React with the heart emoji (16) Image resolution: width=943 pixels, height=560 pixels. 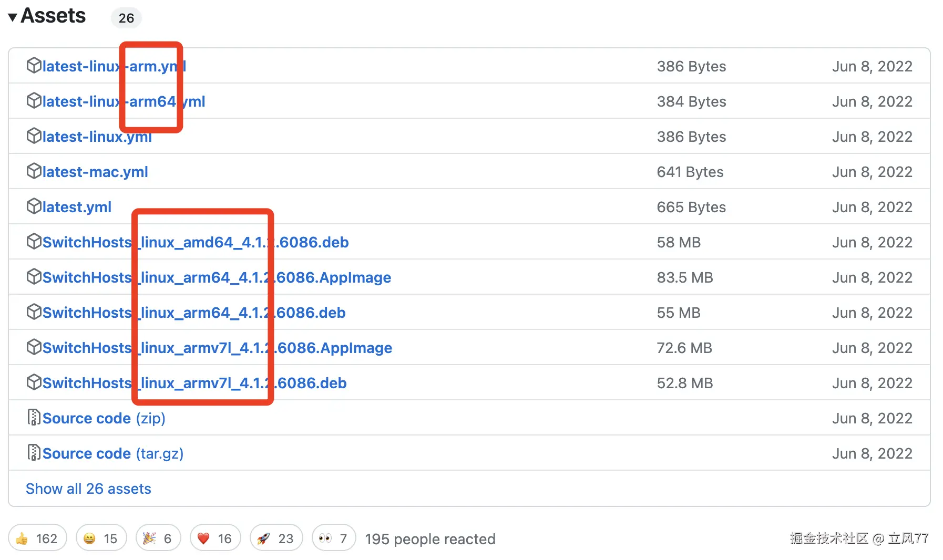click(216, 538)
